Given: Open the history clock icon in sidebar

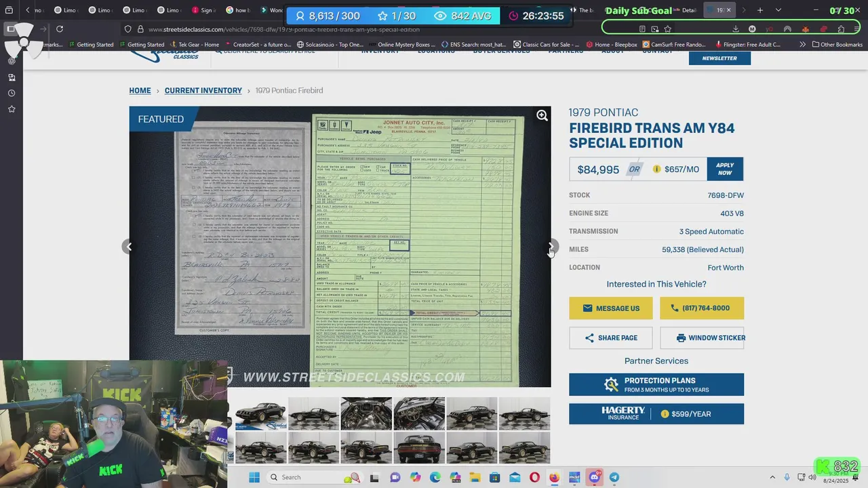Looking at the screenshot, I should click(12, 93).
